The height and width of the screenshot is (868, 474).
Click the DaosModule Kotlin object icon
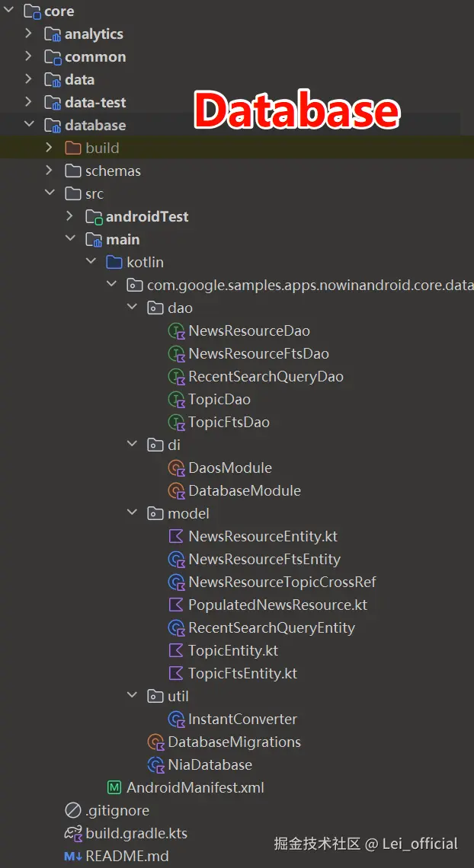click(x=177, y=468)
